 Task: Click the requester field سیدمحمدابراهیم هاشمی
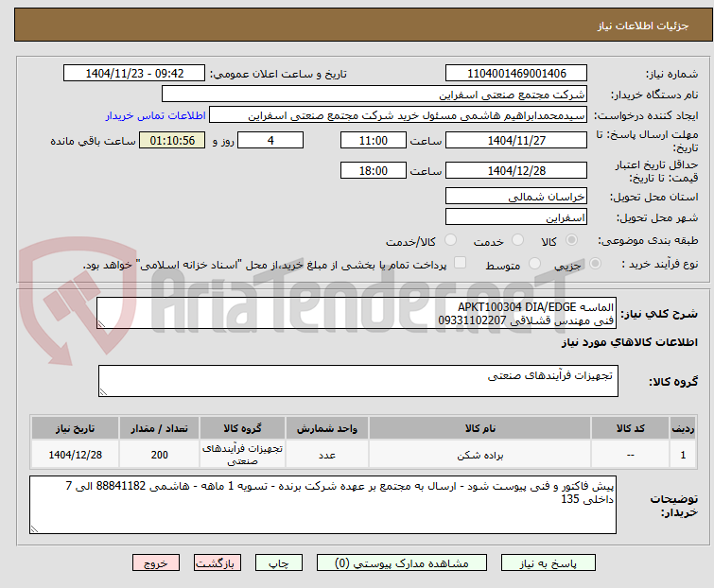coord(398,115)
